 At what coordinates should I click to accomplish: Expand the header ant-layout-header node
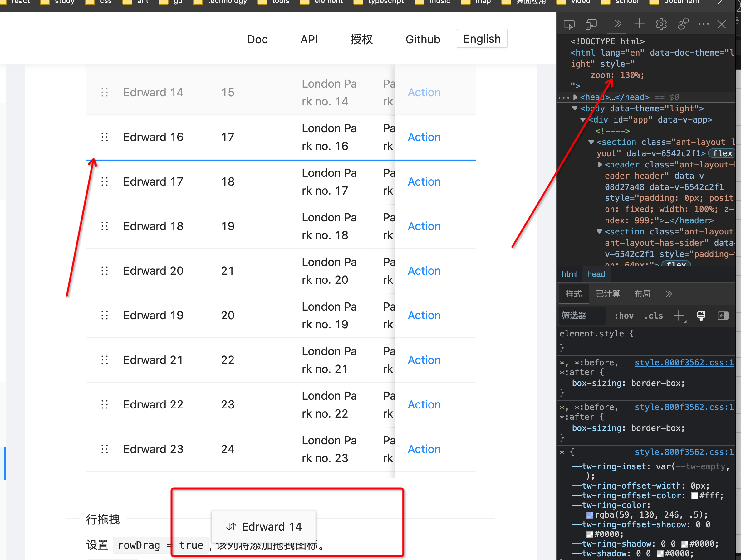click(600, 164)
